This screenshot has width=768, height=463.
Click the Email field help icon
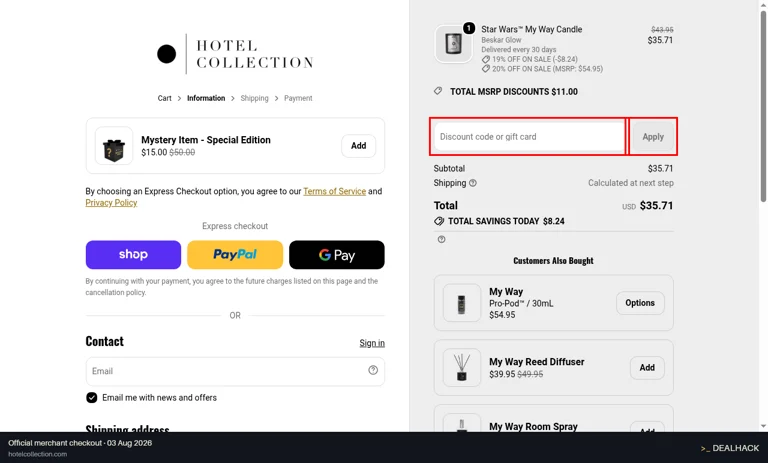(x=373, y=370)
